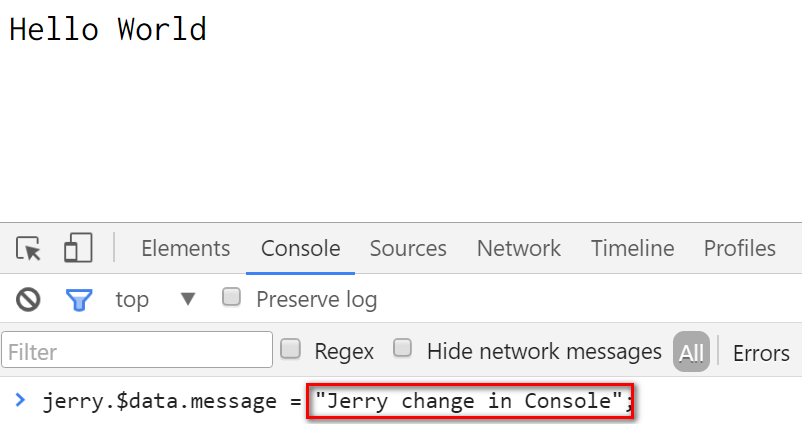
Task: Enable the Preserve log checkbox
Action: pos(231,297)
